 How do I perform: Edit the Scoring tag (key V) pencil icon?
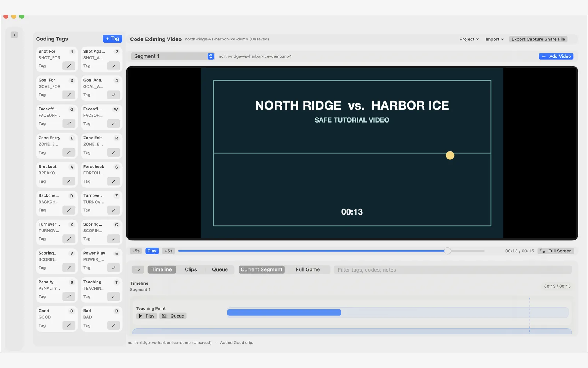coord(69,268)
